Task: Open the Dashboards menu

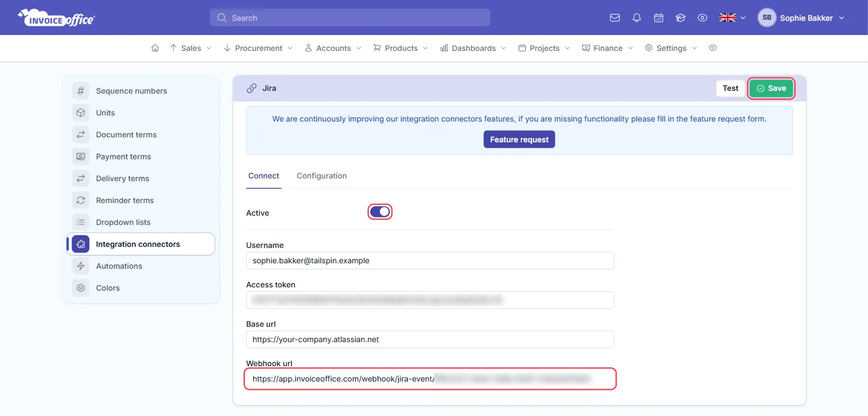Action: click(473, 48)
